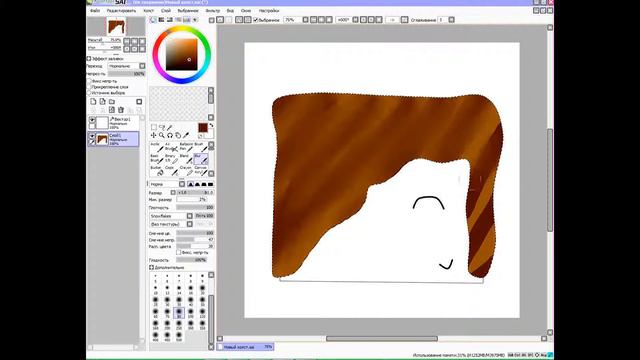Hide the Слой1 layer with eye icon
Viewport: 640px width, 360px height.
92,136
